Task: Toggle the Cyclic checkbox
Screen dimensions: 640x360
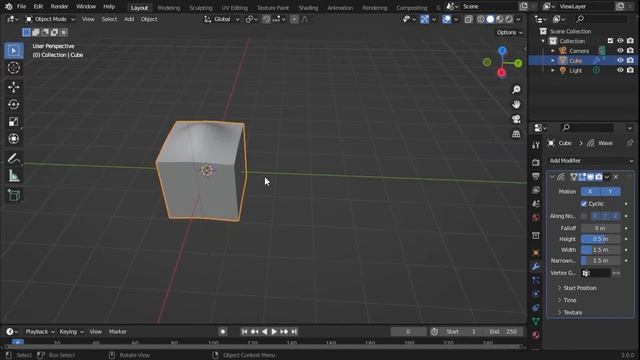Action: click(584, 204)
